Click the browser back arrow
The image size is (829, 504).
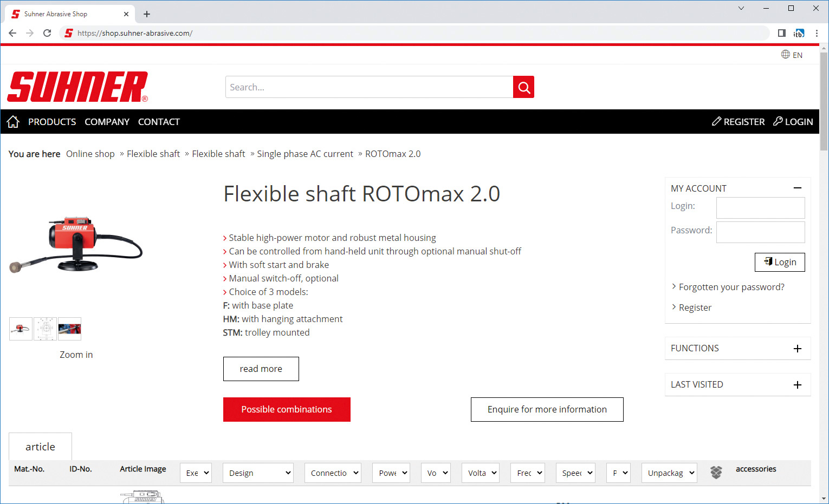coord(12,33)
